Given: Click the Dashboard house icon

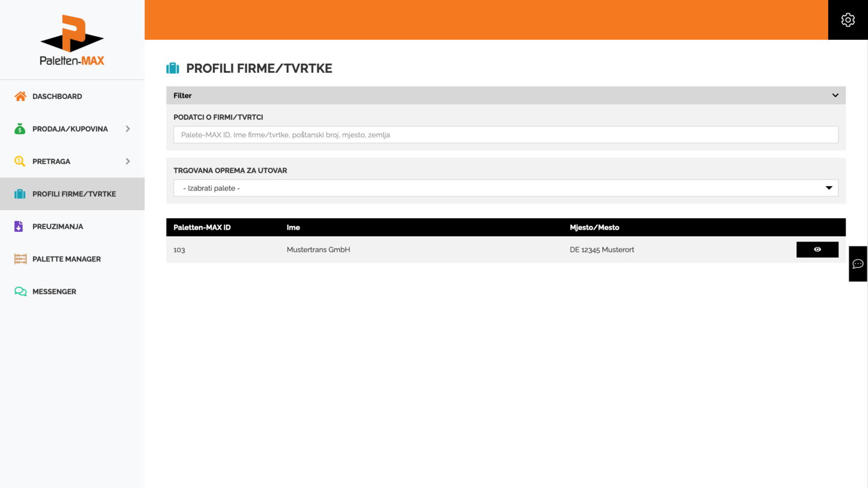Looking at the screenshot, I should (x=20, y=96).
